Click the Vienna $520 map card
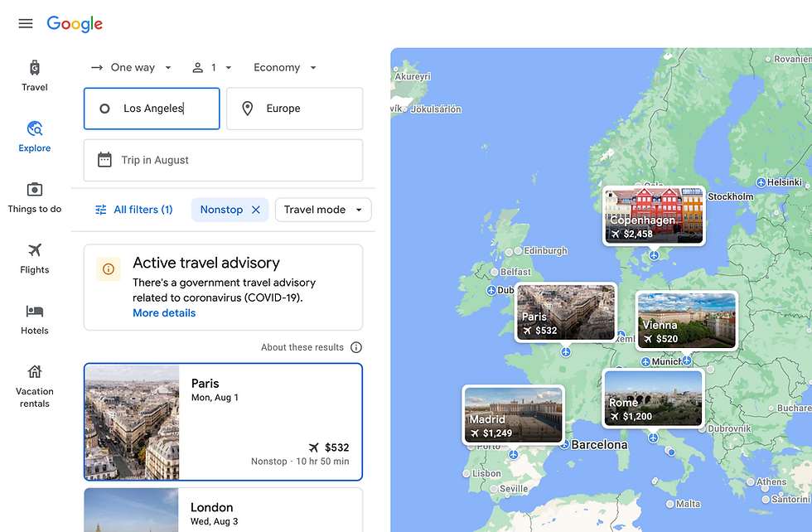This screenshot has height=532, width=812. [687, 320]
